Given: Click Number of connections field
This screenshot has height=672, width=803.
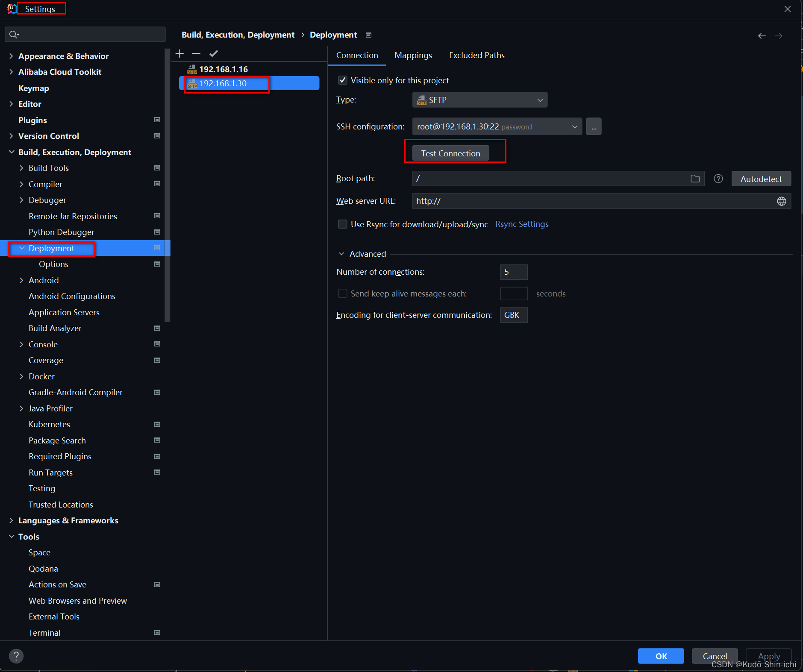Looking at the screenshot, I should [514, 272].
